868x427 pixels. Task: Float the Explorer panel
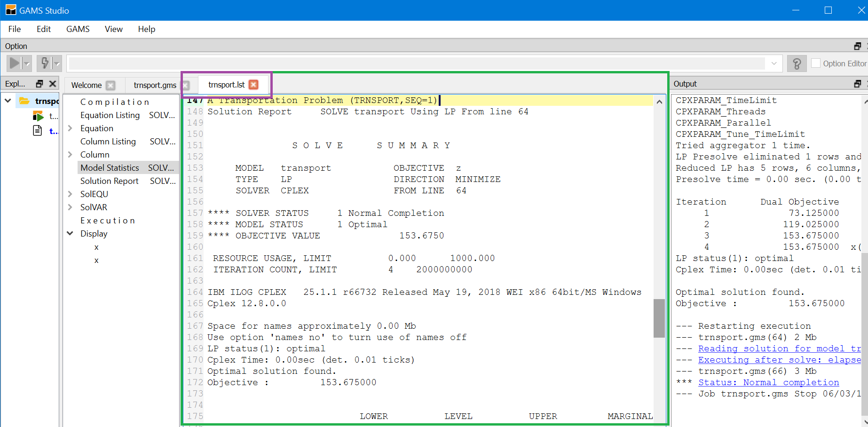39,84
